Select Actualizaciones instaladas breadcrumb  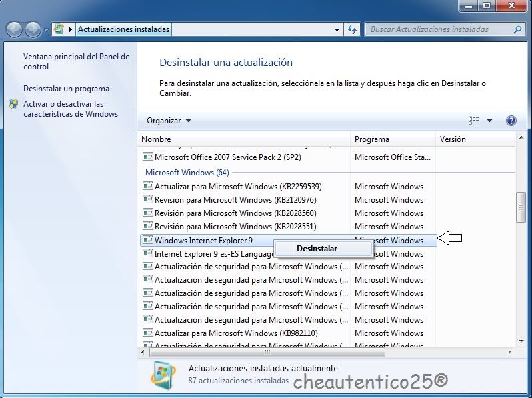(x=123, y=29)
